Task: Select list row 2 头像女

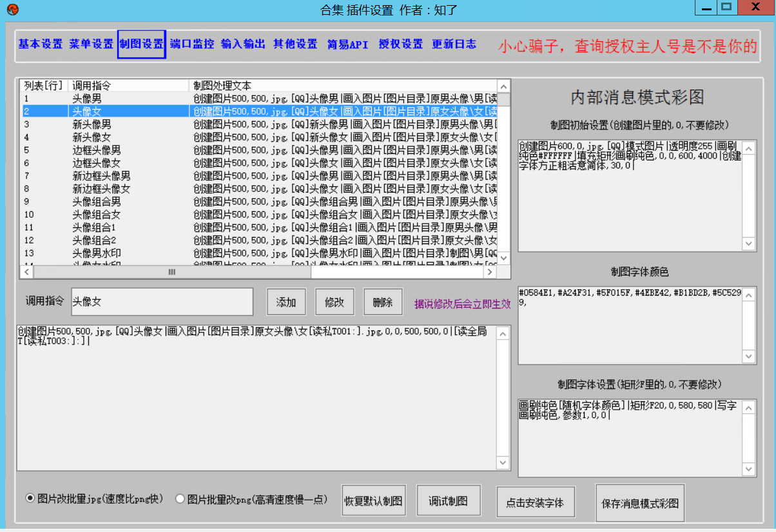Action: point(259,111)
